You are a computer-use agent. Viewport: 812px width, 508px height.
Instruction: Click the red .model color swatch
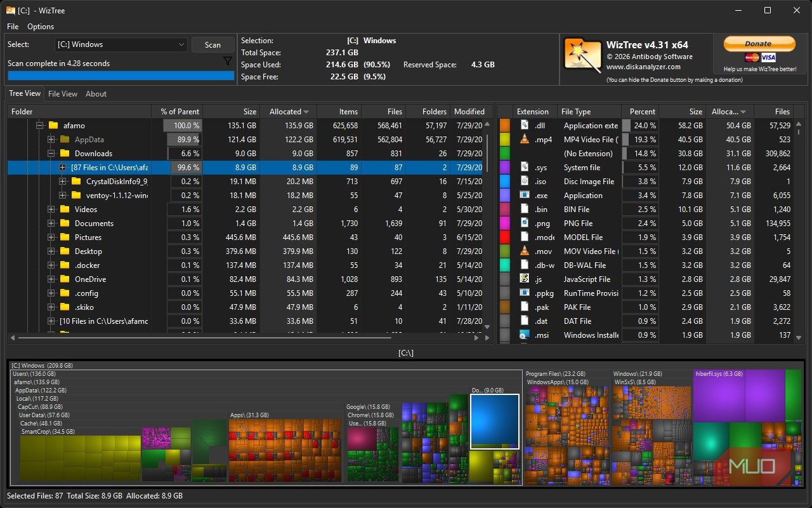point(505,237)
